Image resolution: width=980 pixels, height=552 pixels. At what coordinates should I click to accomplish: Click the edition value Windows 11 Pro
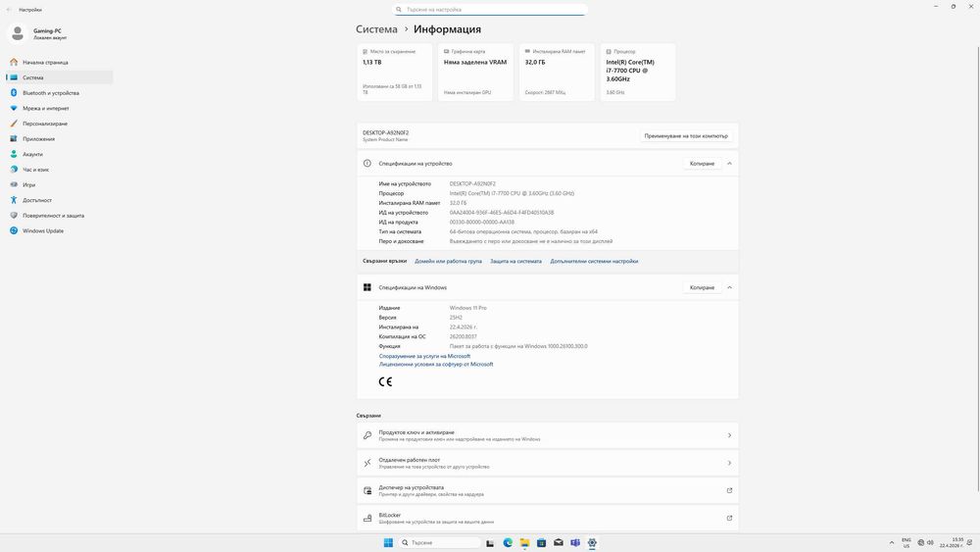[468, 308]
